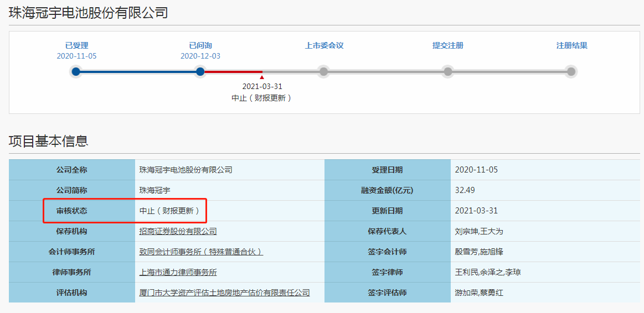644x313 pixels.
Task: Click the 2021-03-31 update date value in table
Action: (476, 211)
